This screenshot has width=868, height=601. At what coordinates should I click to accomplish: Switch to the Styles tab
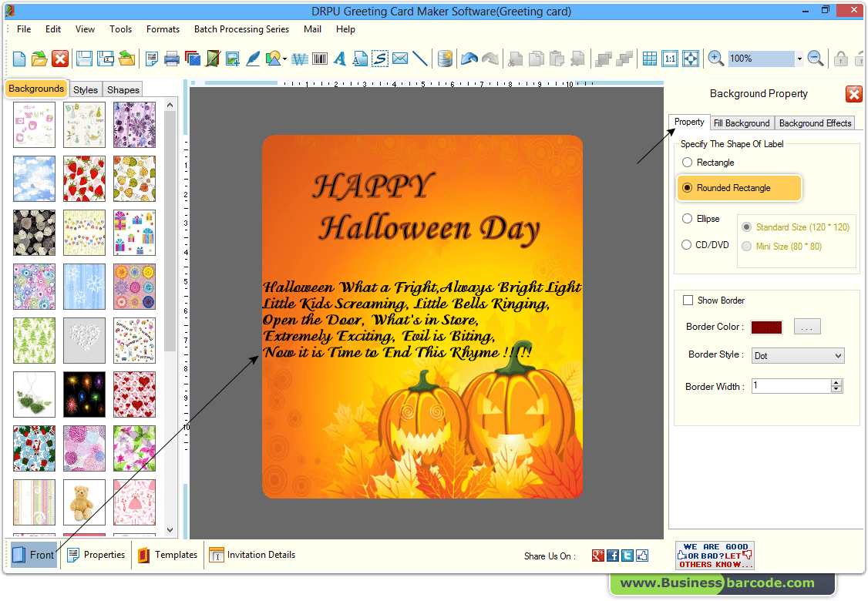pyautogui.click(x=86, y=89)
